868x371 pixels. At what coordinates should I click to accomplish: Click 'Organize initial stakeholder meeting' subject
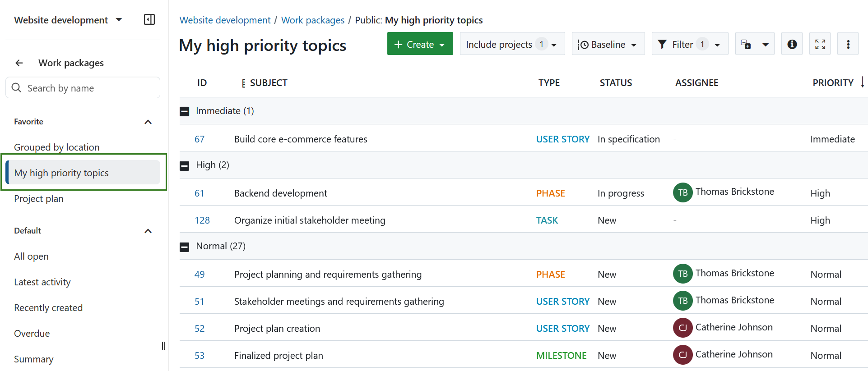coord(310,220)
